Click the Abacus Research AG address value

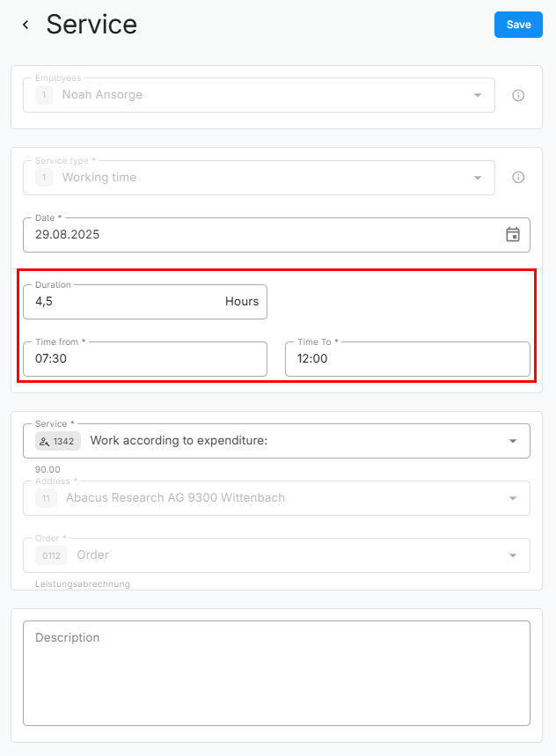click(175, 498)
